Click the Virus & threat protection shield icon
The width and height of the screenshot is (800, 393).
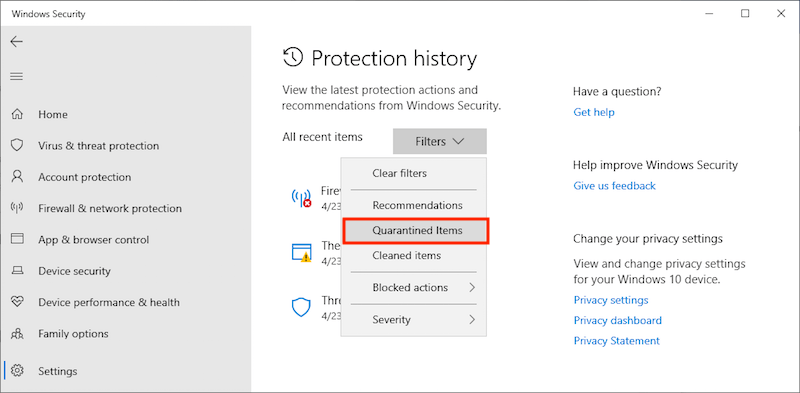[17, 145]
